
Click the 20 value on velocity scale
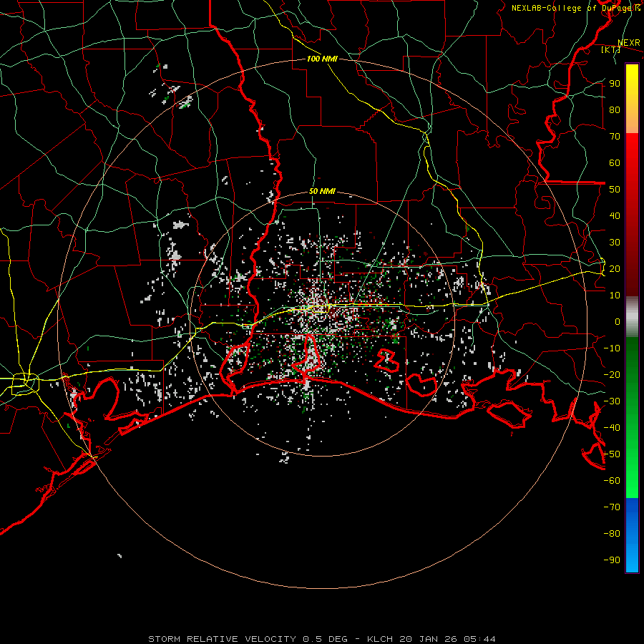click(x=615, y=268)
